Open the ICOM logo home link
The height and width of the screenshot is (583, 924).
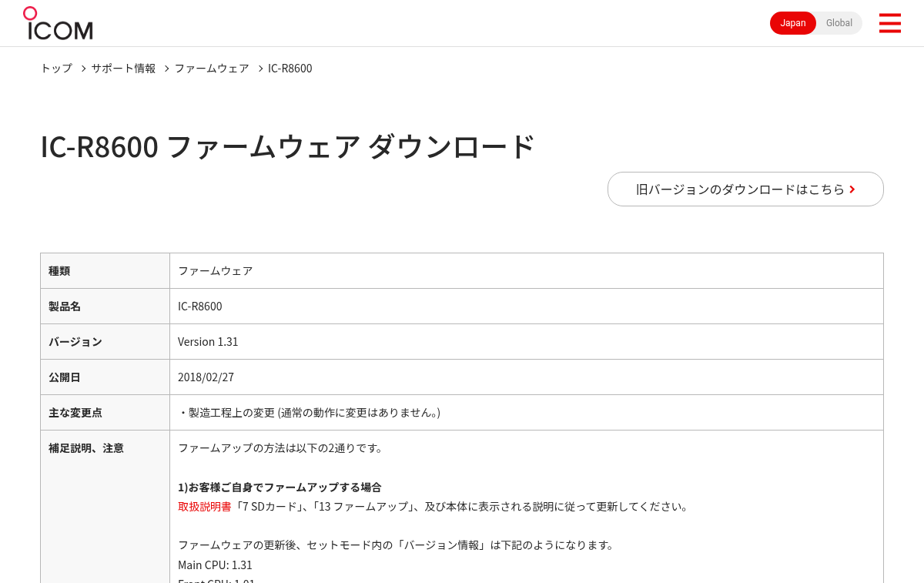(x=58, y=23)
